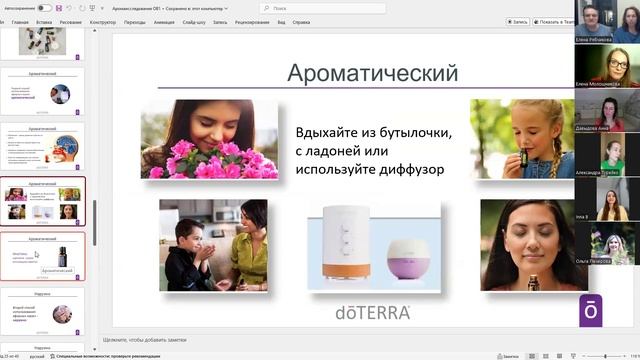
Task: Click the Search (Поиск) box
Action: point(322,8)
